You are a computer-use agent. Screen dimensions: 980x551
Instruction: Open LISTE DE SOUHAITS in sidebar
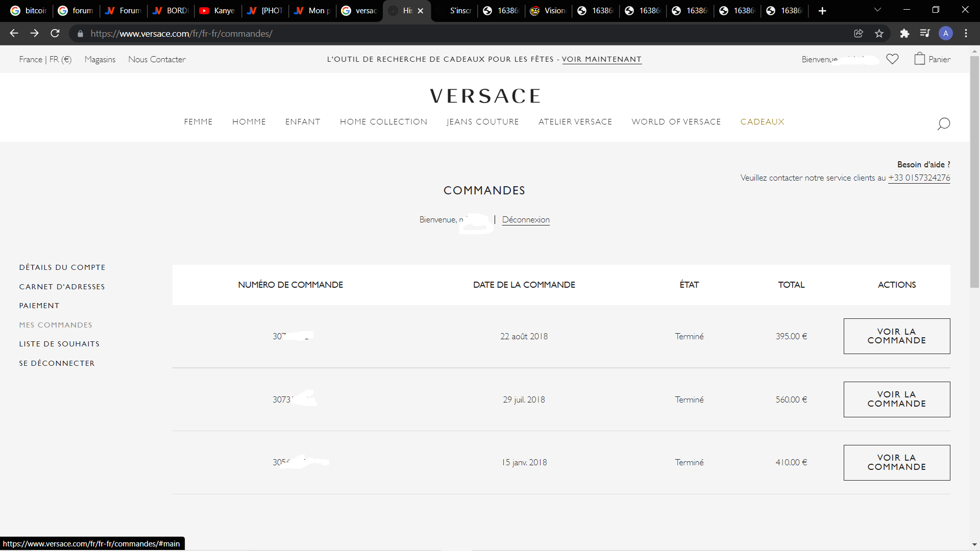pyautogui.click(x=59, y=344)
